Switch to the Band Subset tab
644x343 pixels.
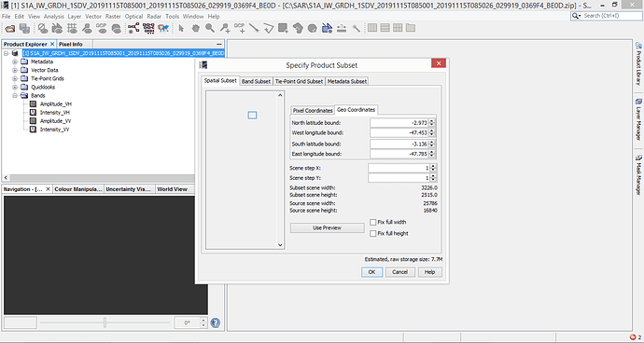pos(256,81)
